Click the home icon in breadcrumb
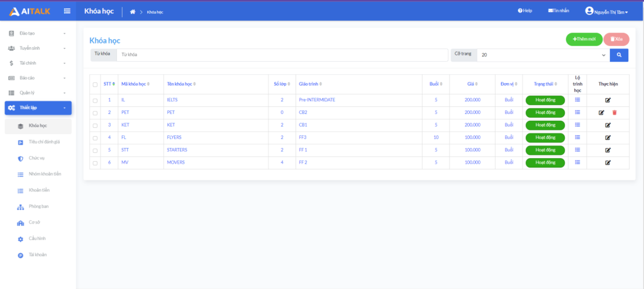Screen dimensions: 644x289 click(x=133, y=11)
